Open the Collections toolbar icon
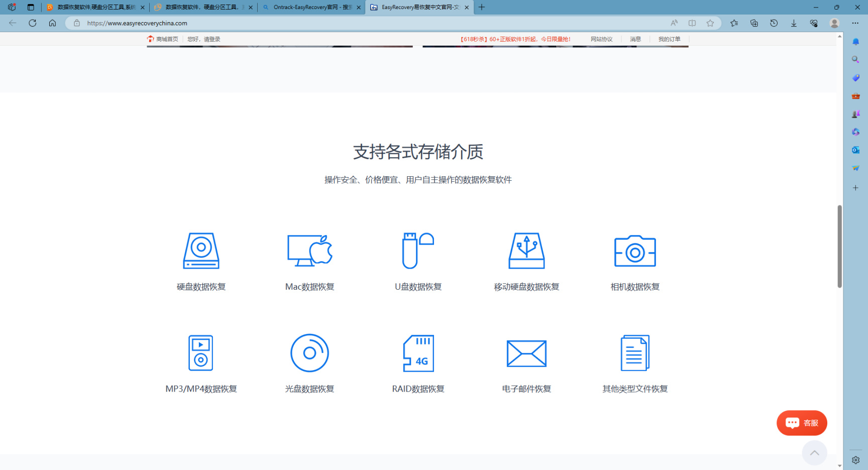The height and width of the screenshot is (470, 868). (x=754, y=23)
